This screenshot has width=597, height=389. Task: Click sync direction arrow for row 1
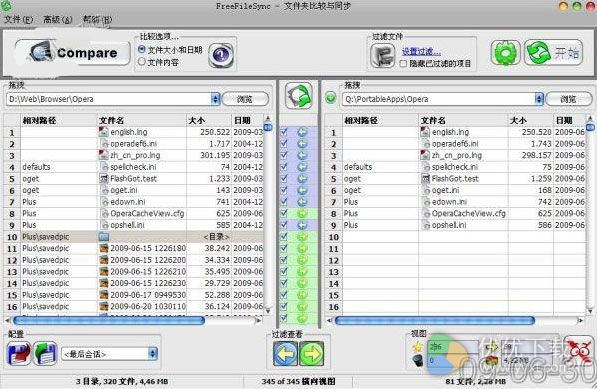coord(302,132)
